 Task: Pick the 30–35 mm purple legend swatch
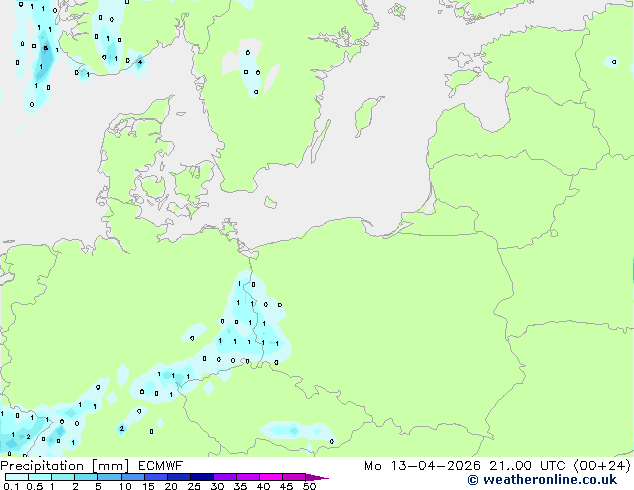coord(225,477)
